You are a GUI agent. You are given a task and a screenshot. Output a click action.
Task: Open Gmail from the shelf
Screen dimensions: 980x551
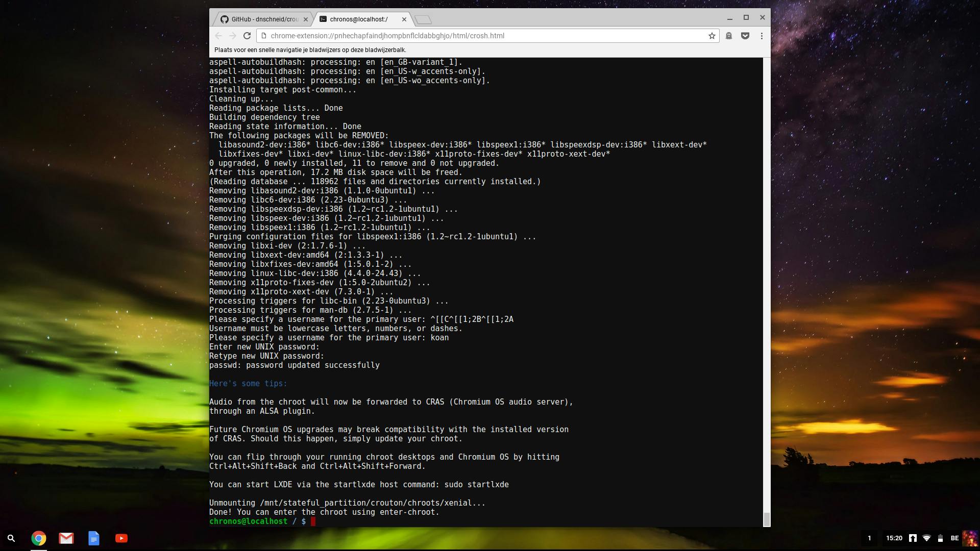[x=66, y=538]
